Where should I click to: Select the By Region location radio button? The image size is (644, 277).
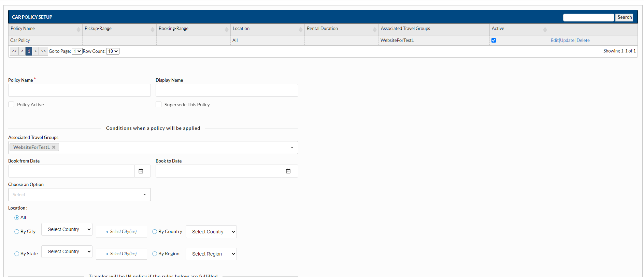(x=155, y=253)
